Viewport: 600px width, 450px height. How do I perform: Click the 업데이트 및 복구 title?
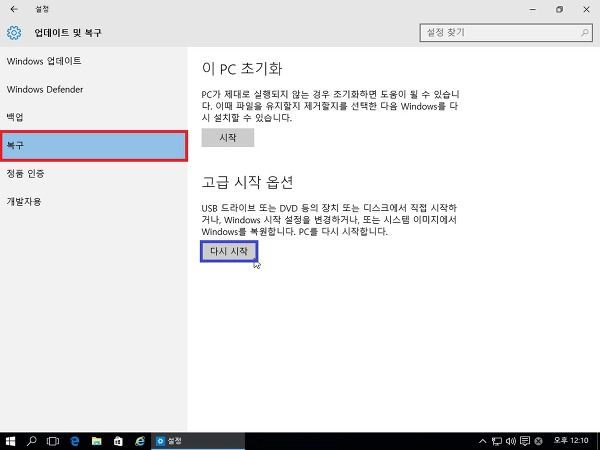click(x=68, y=33)
